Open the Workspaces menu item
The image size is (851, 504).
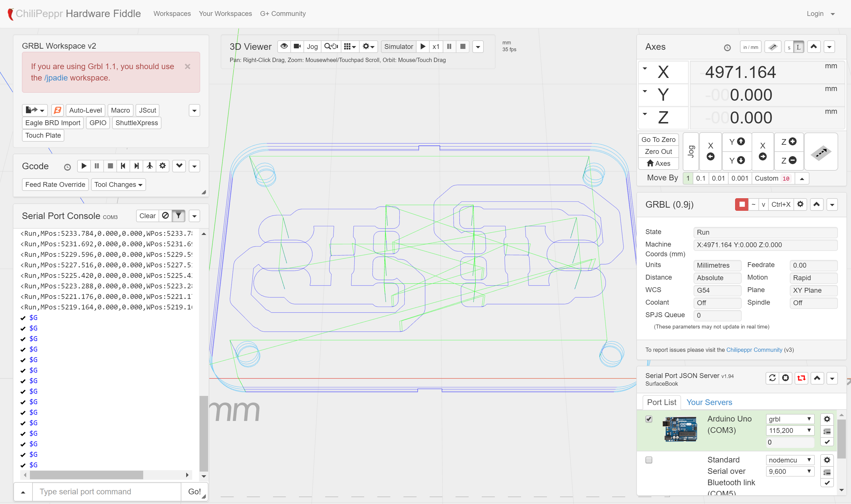[172, 14]
